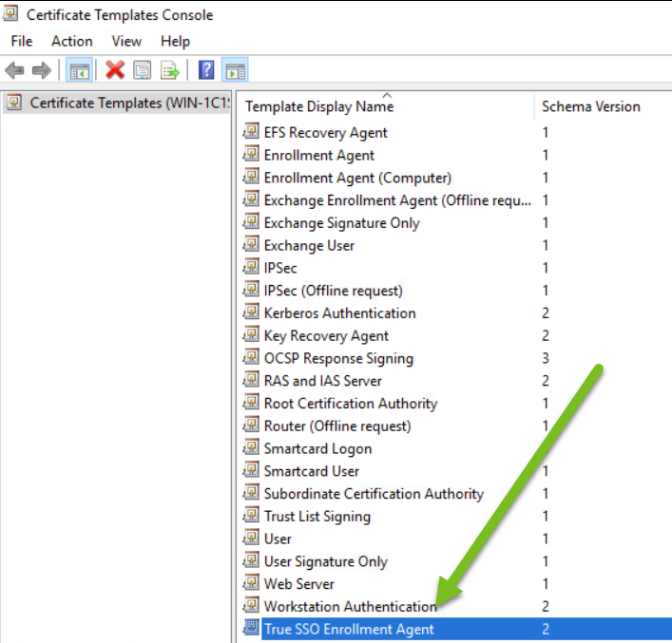Click the IPSec template icon
Screen dimensions: 672x643
[251, 267]
